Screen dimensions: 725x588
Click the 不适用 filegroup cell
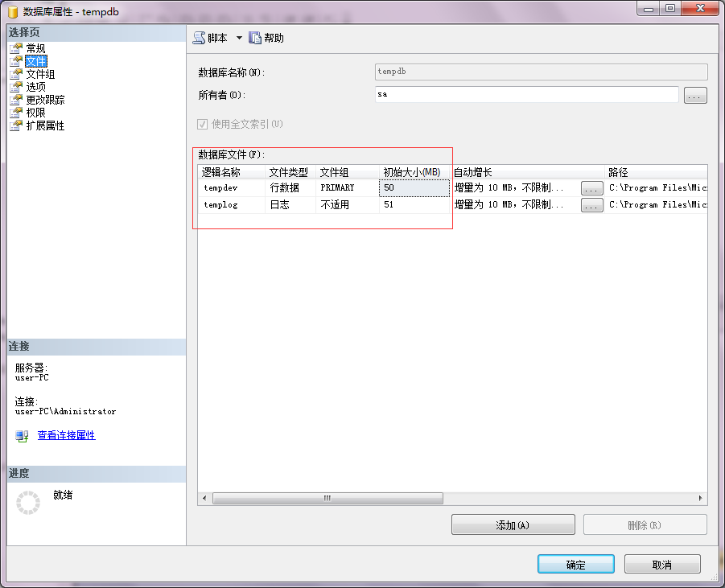click(348, 205)
